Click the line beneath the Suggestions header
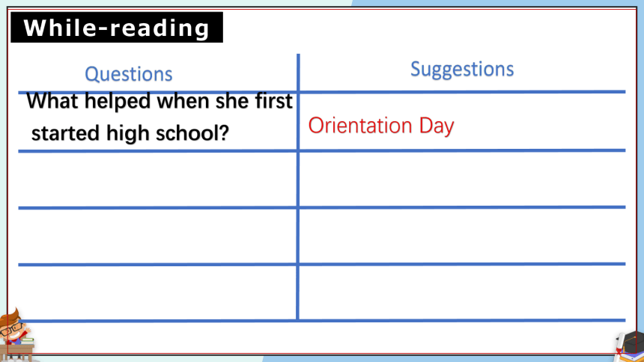 [463, 91]
